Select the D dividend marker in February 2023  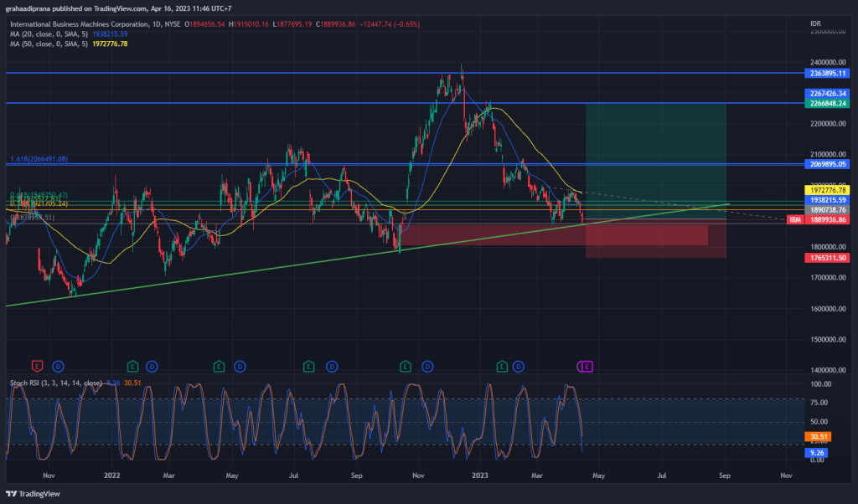pyautogui.click(x=518, y=366)
